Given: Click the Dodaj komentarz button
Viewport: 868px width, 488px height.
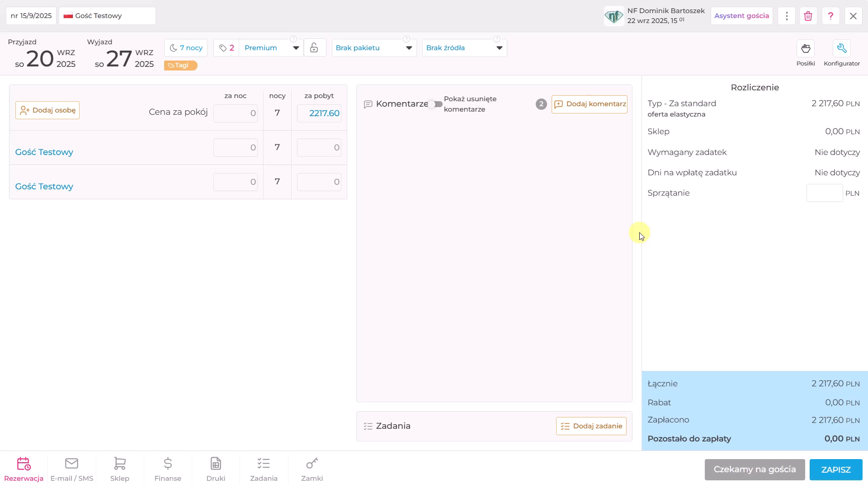Looking at the screenshot, I should coord(589,104).
